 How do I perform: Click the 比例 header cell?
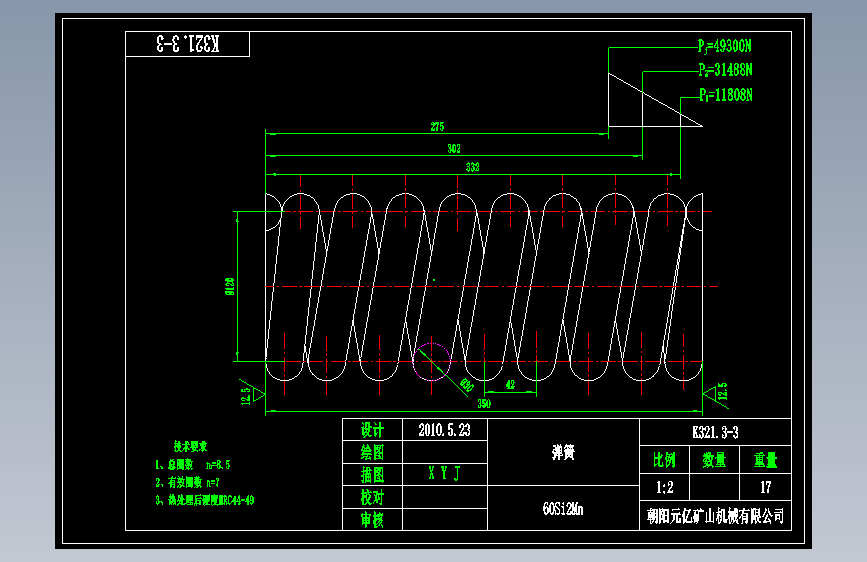click(x=665, y=460)
